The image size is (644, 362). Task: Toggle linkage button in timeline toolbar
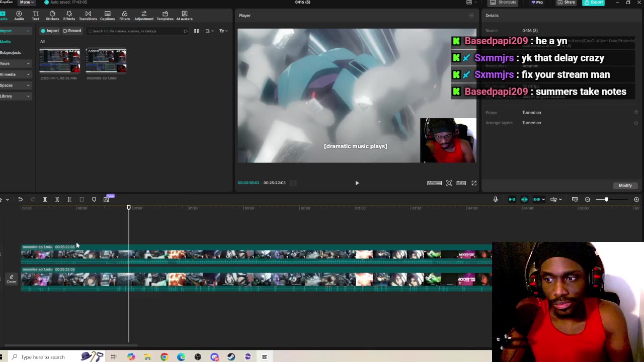(537, 200)
